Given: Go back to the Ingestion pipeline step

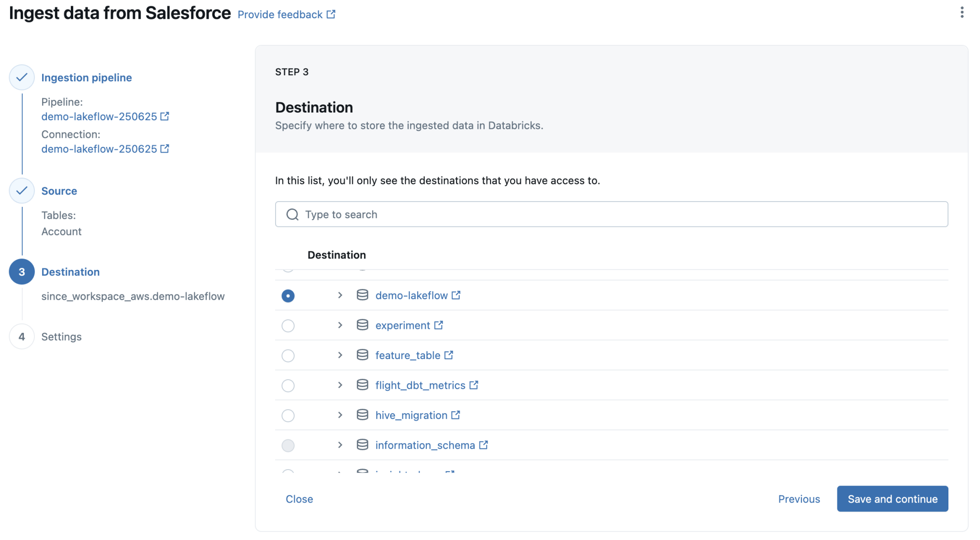Looking at the screenshot, I should click(87, 77).
